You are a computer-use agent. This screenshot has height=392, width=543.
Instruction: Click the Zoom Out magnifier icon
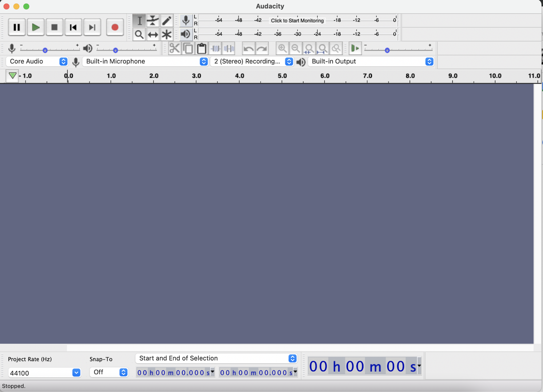click(296, 49)
